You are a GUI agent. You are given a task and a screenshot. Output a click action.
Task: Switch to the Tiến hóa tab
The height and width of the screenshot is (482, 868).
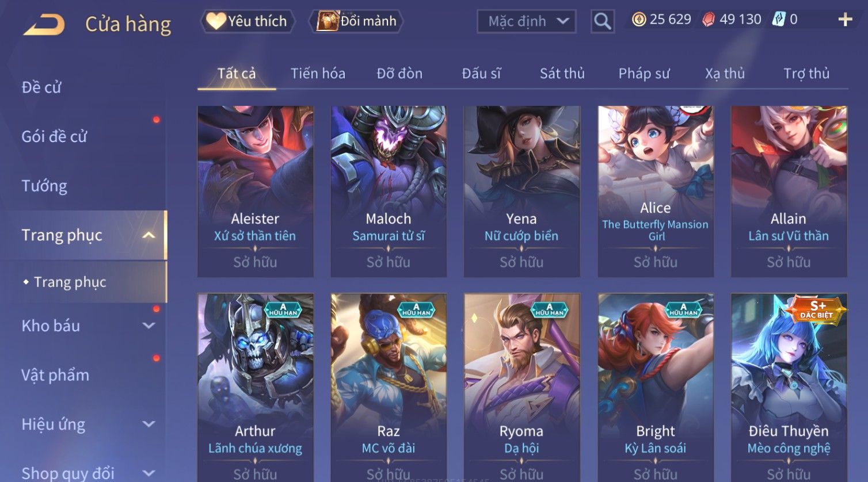318,74
